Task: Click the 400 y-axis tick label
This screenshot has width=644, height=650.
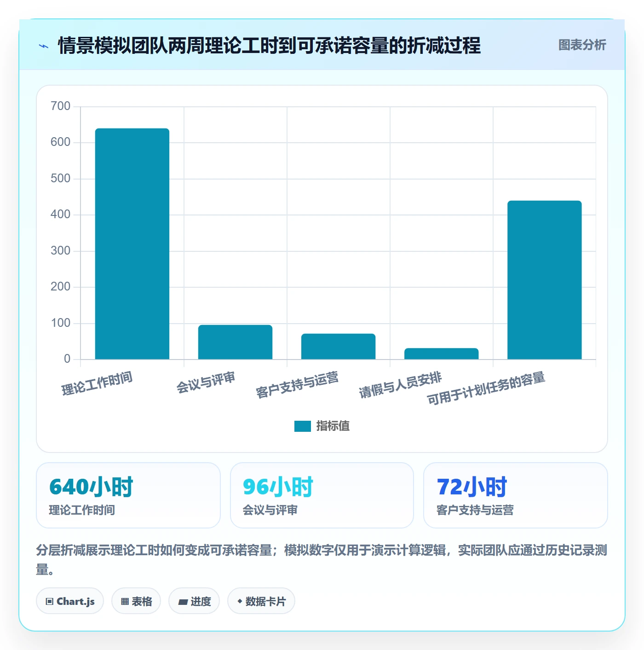Action: [x=61, y=215]
